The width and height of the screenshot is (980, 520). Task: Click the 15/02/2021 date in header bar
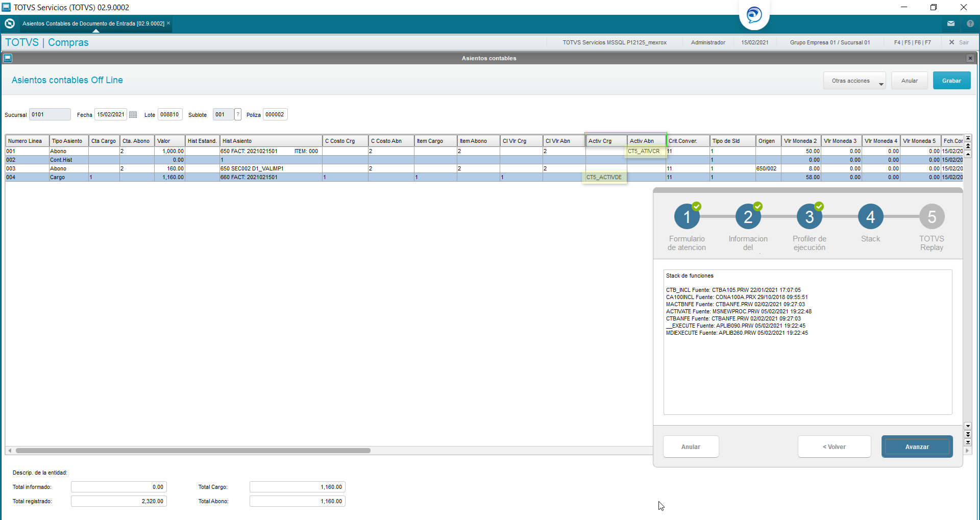(755, 42)
